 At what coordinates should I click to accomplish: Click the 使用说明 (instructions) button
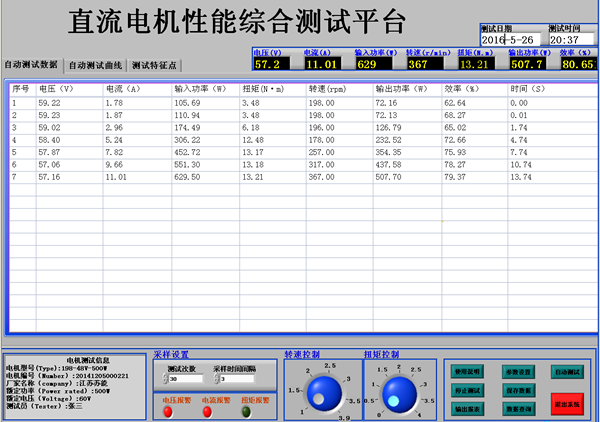tap(467, 371)
